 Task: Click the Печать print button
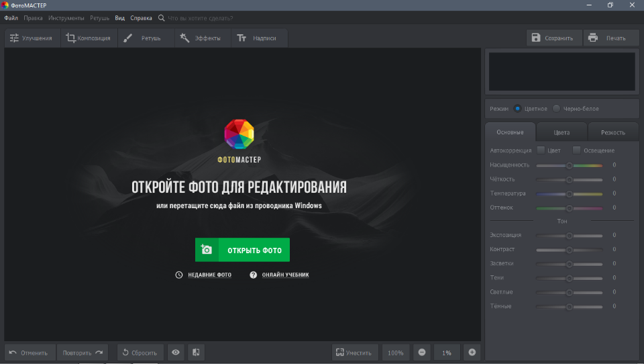[610, 38]
